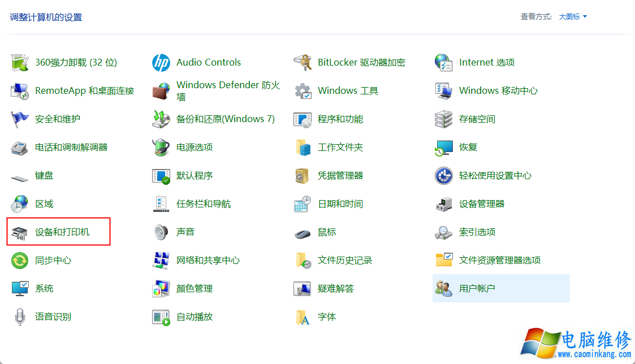The width and height of the screenshot is (635, 364).
Task: Open the Windows 移动中心 icon
Action: 443,90
